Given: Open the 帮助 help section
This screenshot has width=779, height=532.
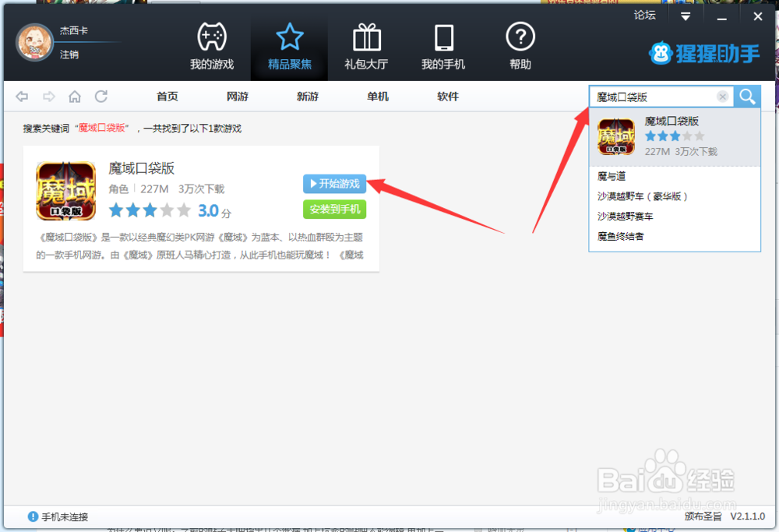Looking at the screenshot, I should 520,47.
